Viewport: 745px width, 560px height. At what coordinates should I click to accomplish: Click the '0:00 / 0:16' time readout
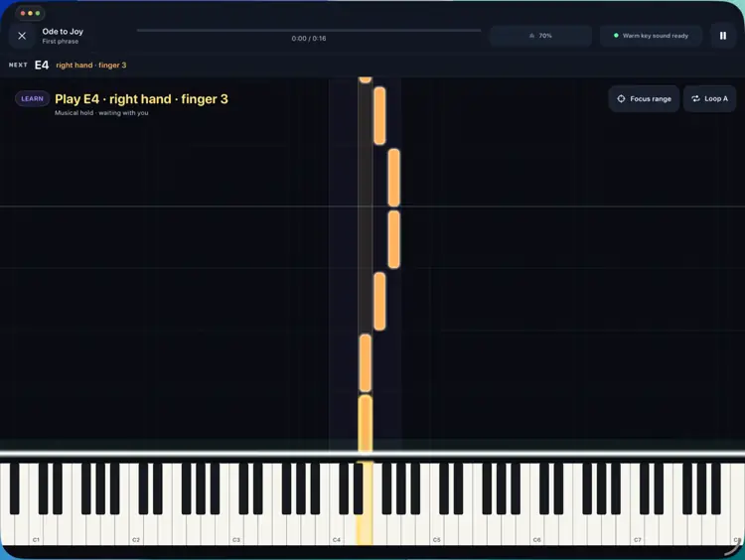click(309, 39)
